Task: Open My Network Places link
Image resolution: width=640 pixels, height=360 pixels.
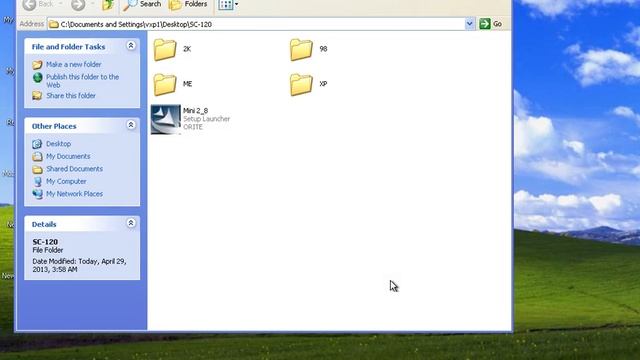Action: click(74, 194)
